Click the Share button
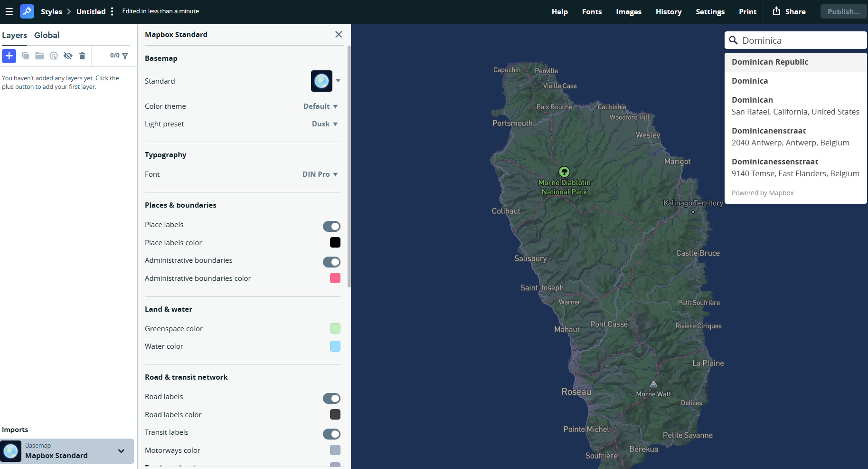Screen dimensions: 868x469 789,12
